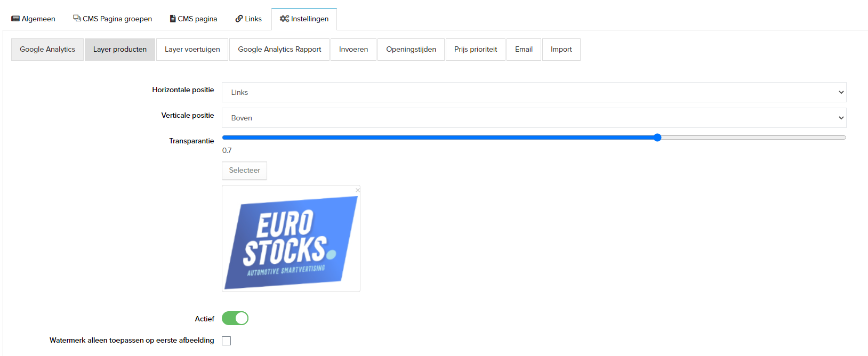Open the Verticale positie dropdown
This screenshot has width=868, height=356.
(534, 118)
